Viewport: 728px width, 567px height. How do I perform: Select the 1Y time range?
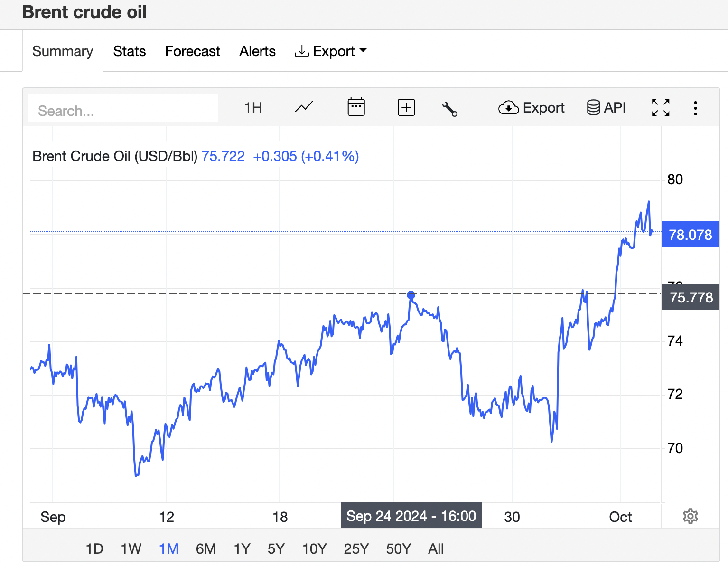[x=242, y=549]
